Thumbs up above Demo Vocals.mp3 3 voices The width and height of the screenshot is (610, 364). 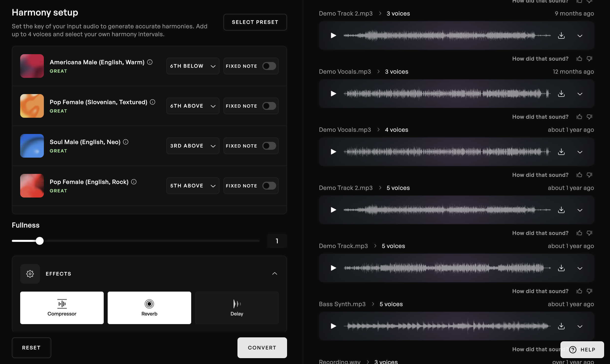(x=579, y=59)
